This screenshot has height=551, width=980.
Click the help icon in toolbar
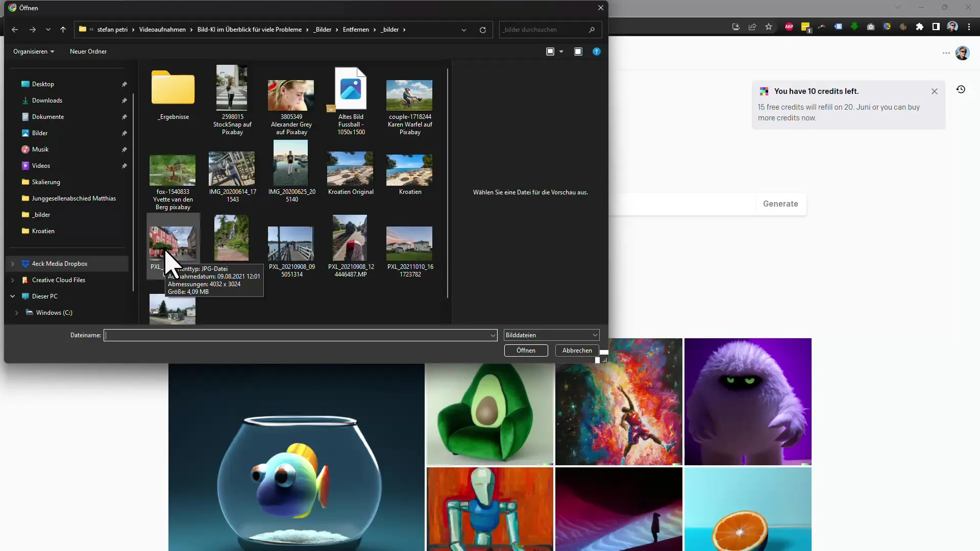click(596, 51)
